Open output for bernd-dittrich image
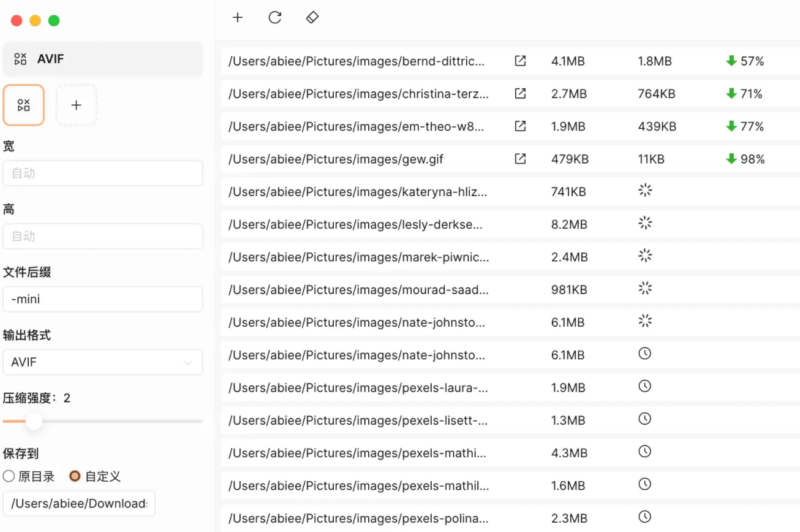The image size is (800, 532). point(520,61)
